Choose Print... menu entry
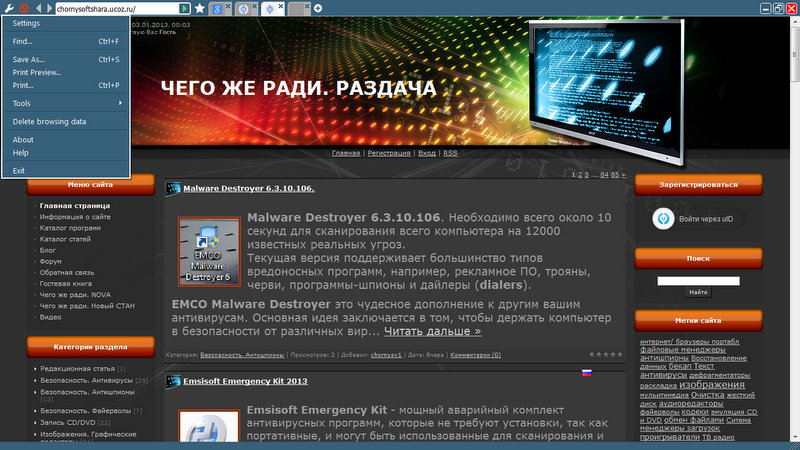Image resolution: width=800 pixels, height=450 pixels. (66, 85)
